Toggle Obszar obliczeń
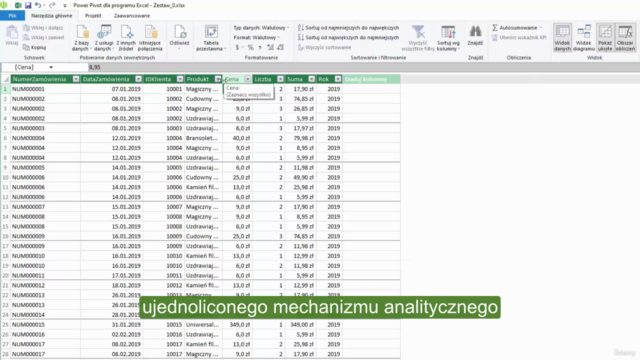The image size is (640, 360). coord(625,38)
